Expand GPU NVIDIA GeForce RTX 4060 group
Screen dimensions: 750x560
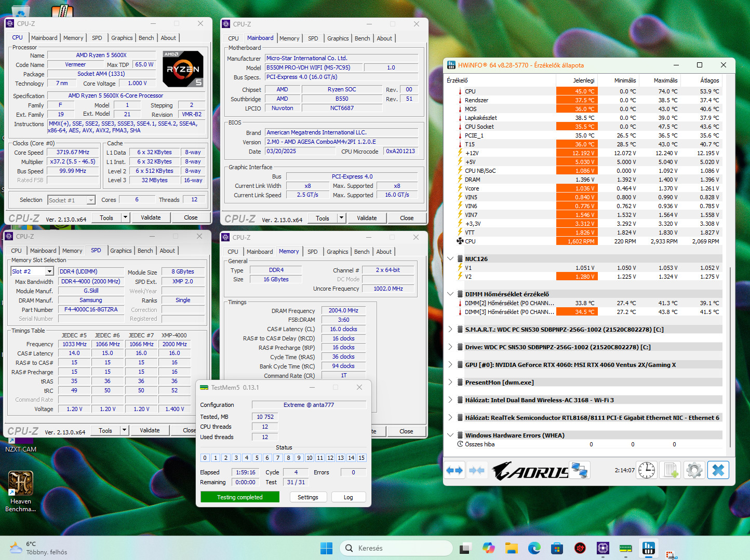(x=450, y=364)
